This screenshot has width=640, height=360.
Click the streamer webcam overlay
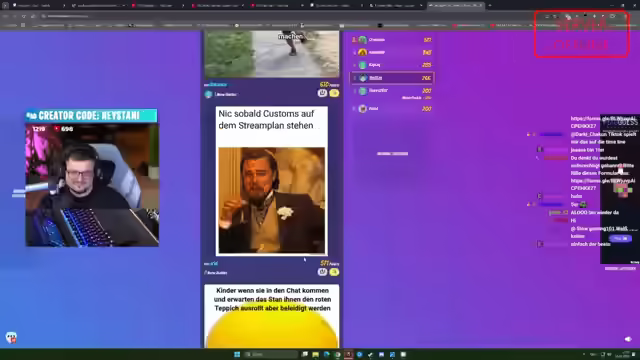point(92,184)
